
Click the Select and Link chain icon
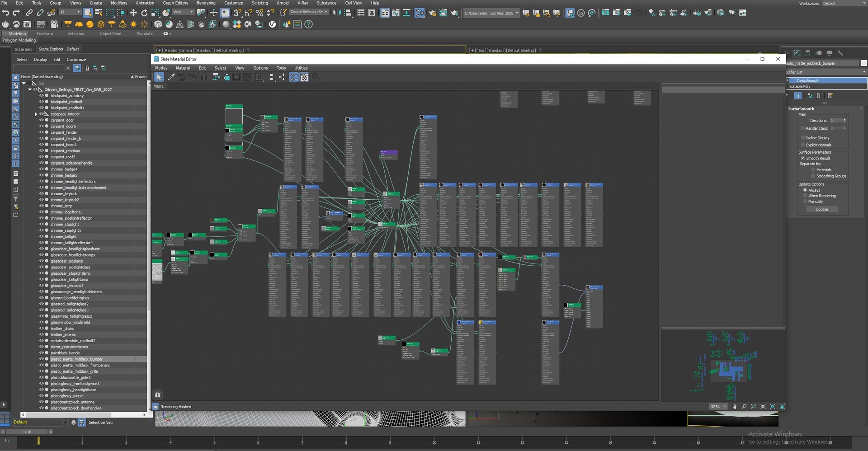[29, 13]
